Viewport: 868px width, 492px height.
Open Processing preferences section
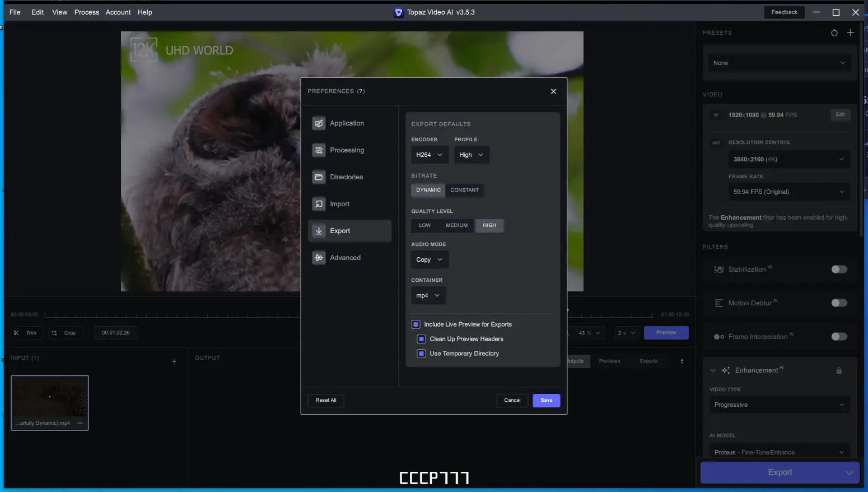pos(349,150)
